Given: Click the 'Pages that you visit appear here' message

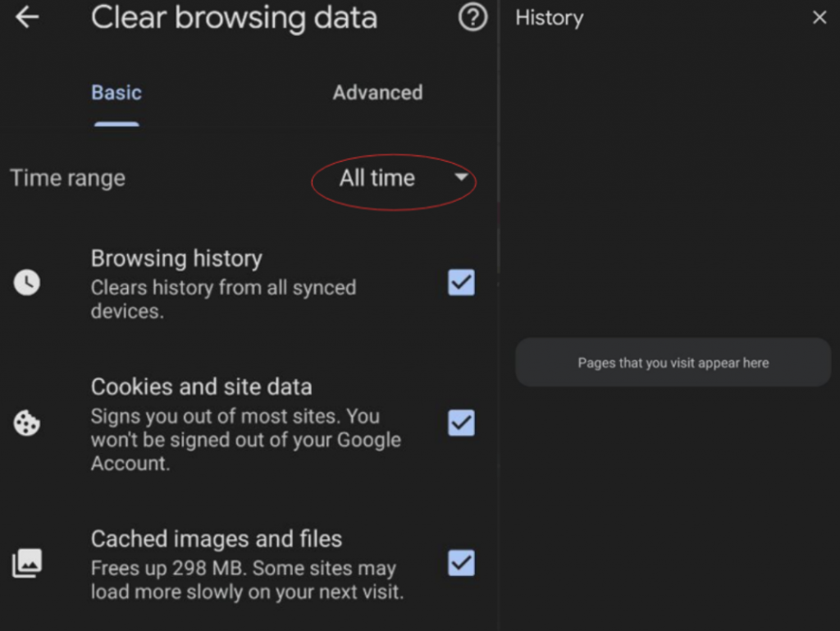Looking at the screenshot, I should point(673,363).
